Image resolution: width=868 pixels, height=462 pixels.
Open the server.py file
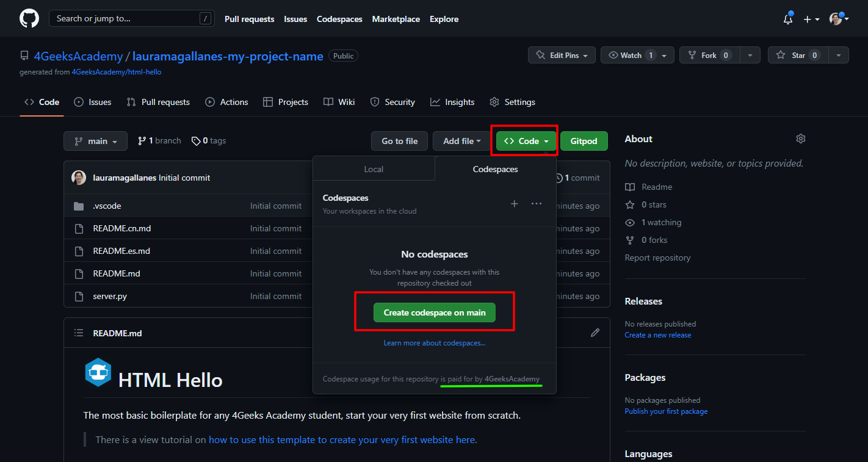pyautogui.click(x=110, y=296)
